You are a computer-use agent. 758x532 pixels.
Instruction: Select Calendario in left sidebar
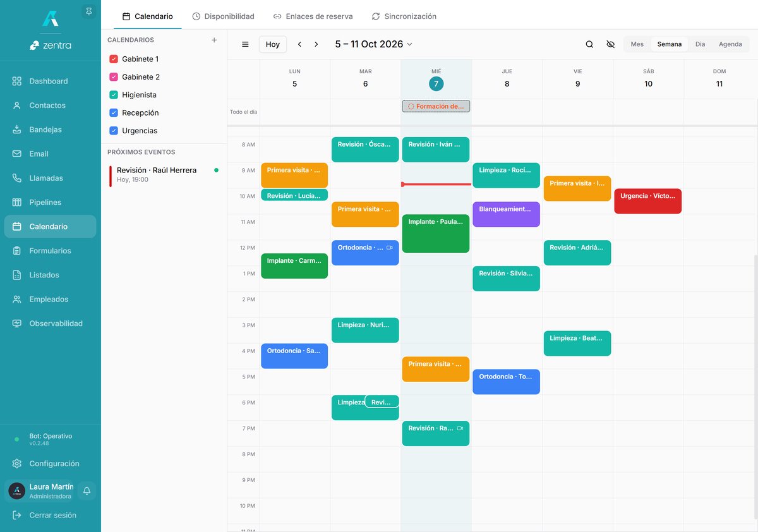[x=51, y=226]
